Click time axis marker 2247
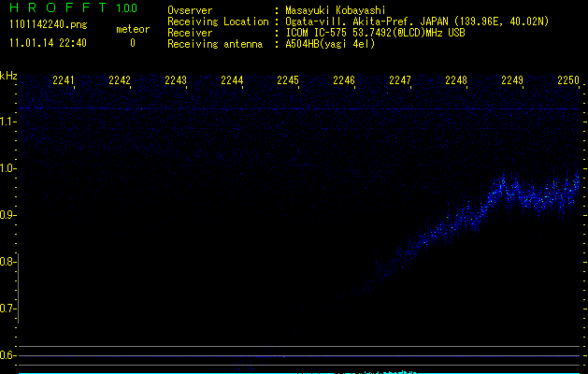This screenshot has height=374, width=588. coord(400,80)
